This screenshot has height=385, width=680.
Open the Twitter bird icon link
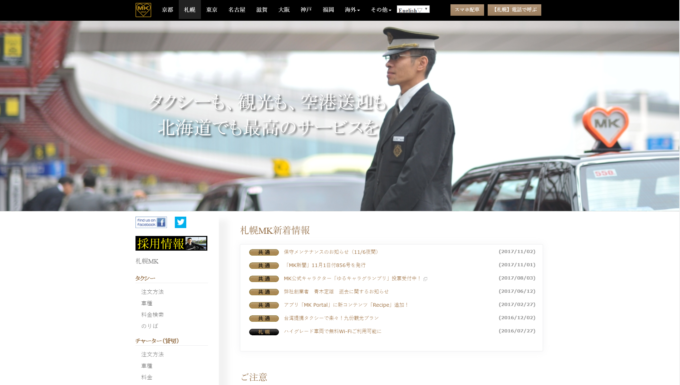pos(180,222)
